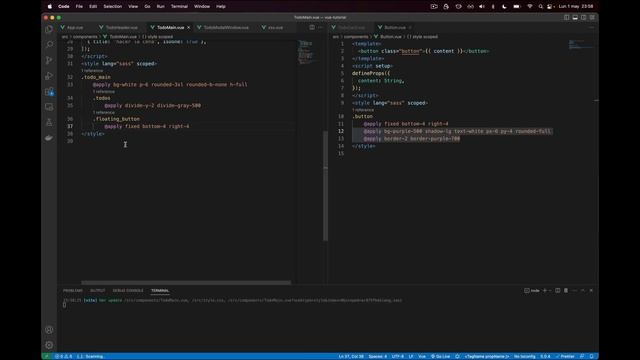
Task: Toggle primary side bar layout icon
Action: pos(567,18)
